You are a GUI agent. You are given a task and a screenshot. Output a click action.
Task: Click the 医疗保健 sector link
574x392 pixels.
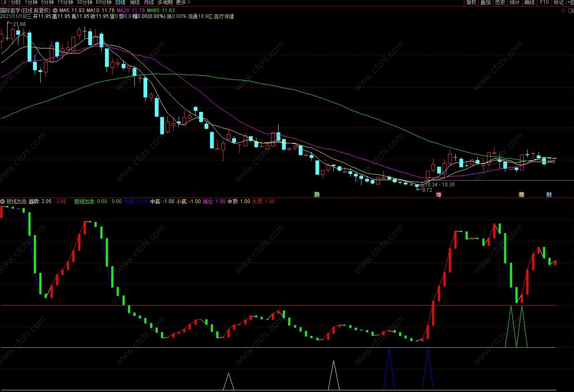point(224,17)
